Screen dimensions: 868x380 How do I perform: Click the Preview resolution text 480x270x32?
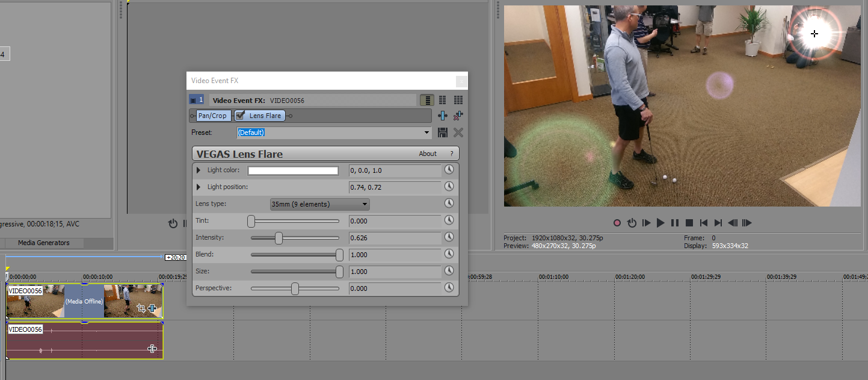pyautogui.click(x=556, y=246)
